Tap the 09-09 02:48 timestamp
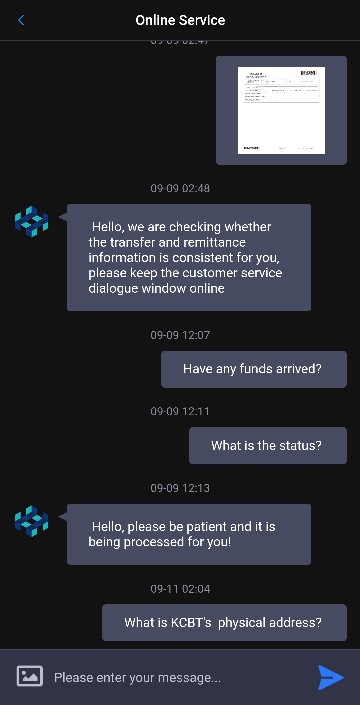The width and height of the screenshot is (360, 705). point(180,188)
